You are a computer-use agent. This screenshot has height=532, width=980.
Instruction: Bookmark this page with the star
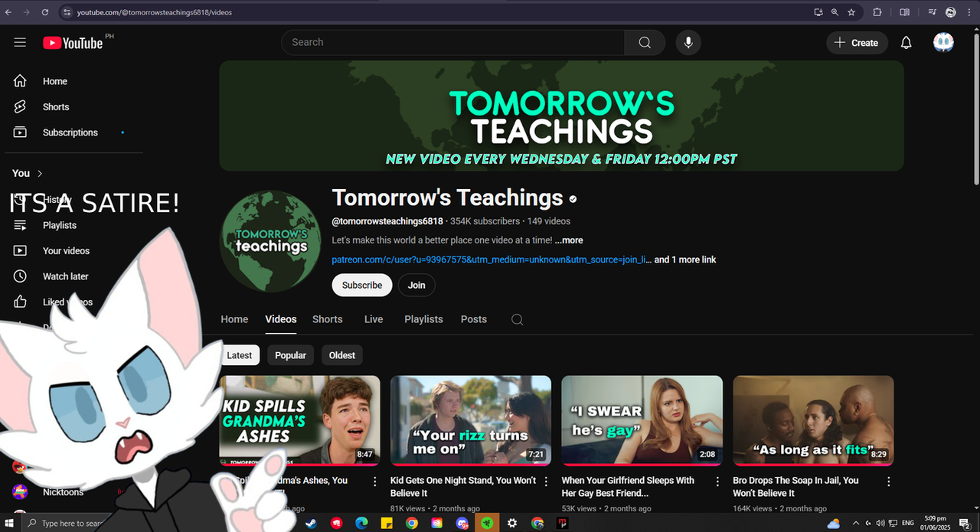[x=851, y=12]
